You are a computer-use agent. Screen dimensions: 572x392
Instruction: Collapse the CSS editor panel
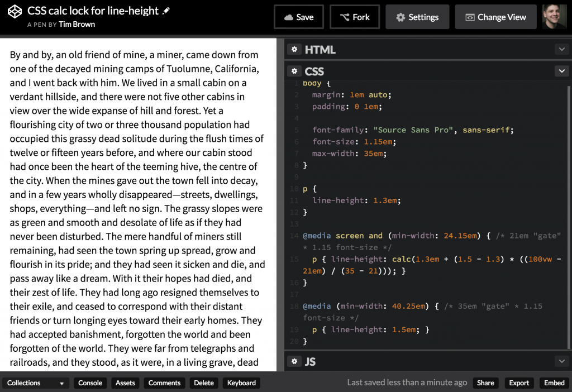coord(562,71)
